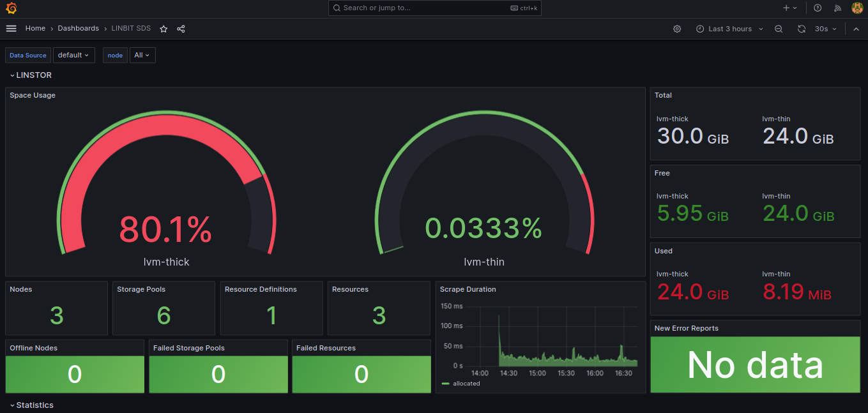
Task: Click the Grafana logo icon
Action: (11, 8)
